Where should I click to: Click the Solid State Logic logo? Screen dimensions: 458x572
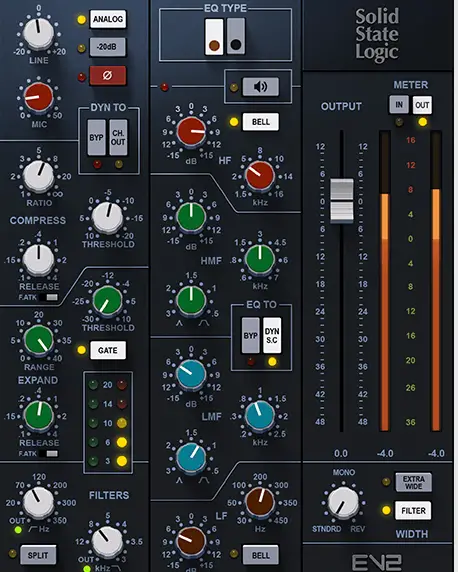pyautogui.click(x=377, y=34)
